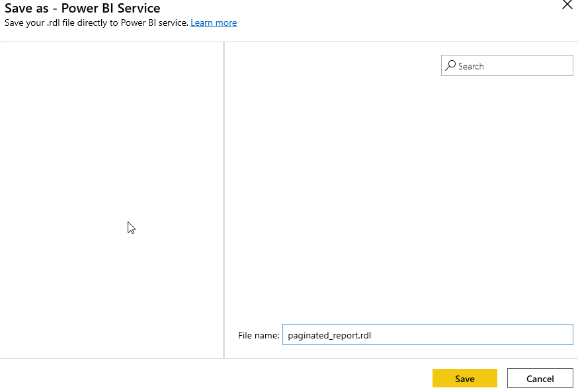Focus the Search text field
578x392 pixels.
coord(507,65)
